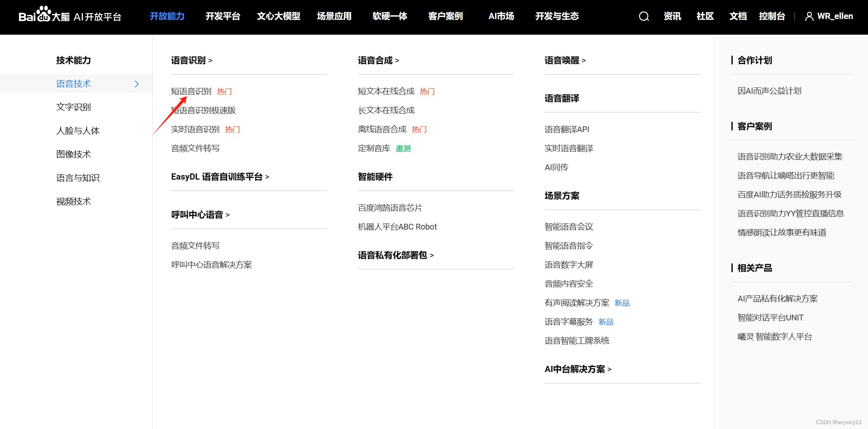Image resolution: width=868 pixels, height=429 pixels.
Task: Select 文字识别 in the sidebar
Action: pos(73,107)
